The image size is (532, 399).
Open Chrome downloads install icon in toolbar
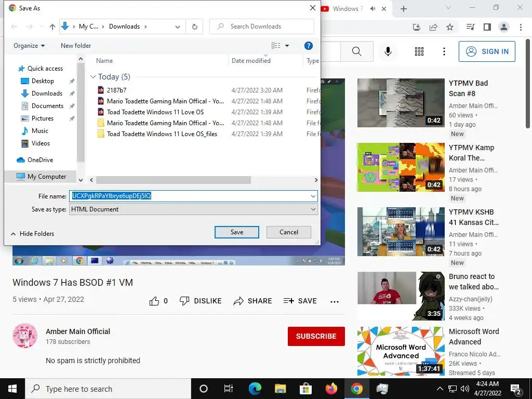[x=417, y=27]
